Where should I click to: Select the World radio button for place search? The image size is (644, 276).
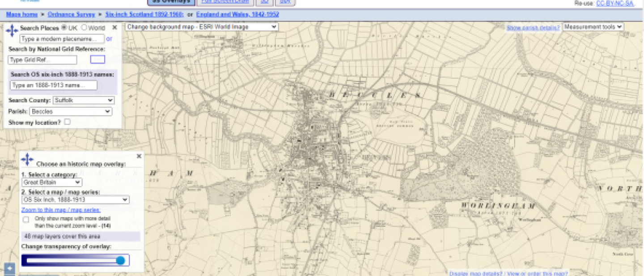(85, 27)
